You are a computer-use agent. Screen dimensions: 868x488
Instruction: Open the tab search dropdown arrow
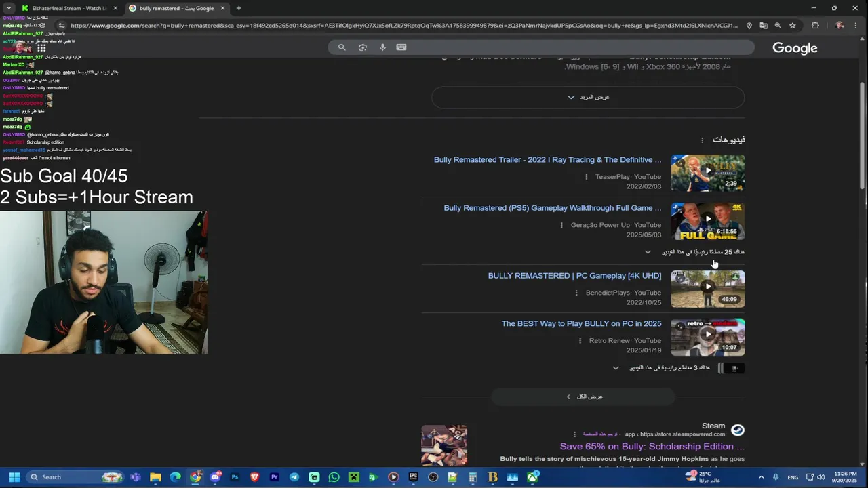[9, 8]
